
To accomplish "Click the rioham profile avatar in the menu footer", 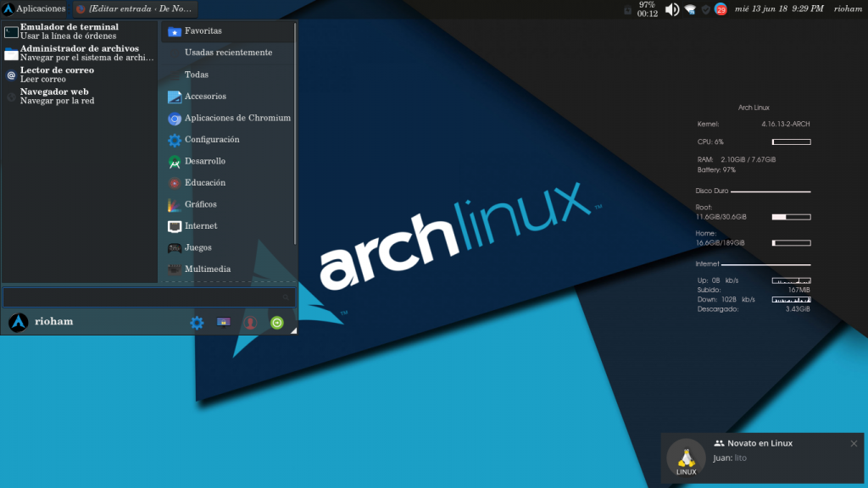I will 19,322.
